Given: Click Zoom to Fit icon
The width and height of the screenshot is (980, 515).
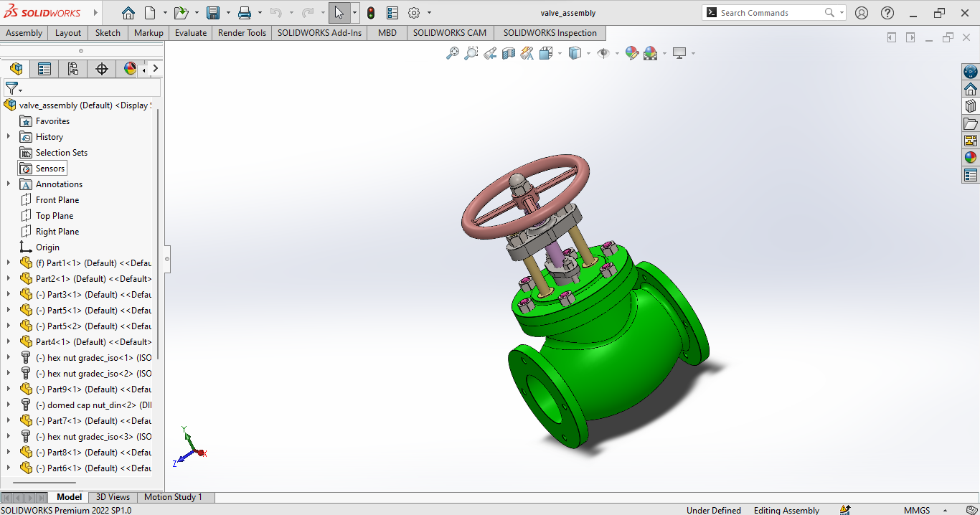Looking at the screenshot, I should pos(453,53).
